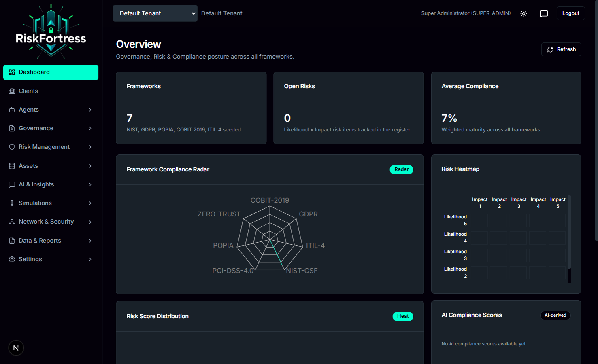Screen dimensions: 598x364
Task: Click the Simulations test tube icon
Action: 12,203
